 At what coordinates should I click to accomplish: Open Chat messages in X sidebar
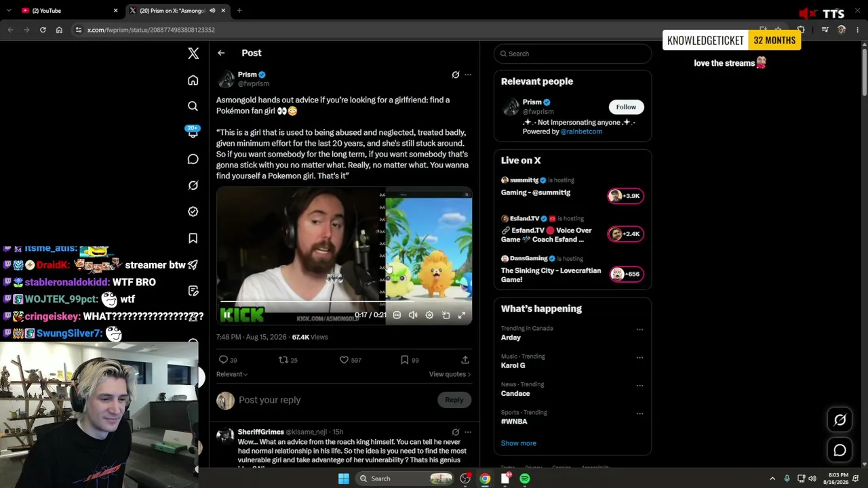pyautogui.click(x=193, y=159)
